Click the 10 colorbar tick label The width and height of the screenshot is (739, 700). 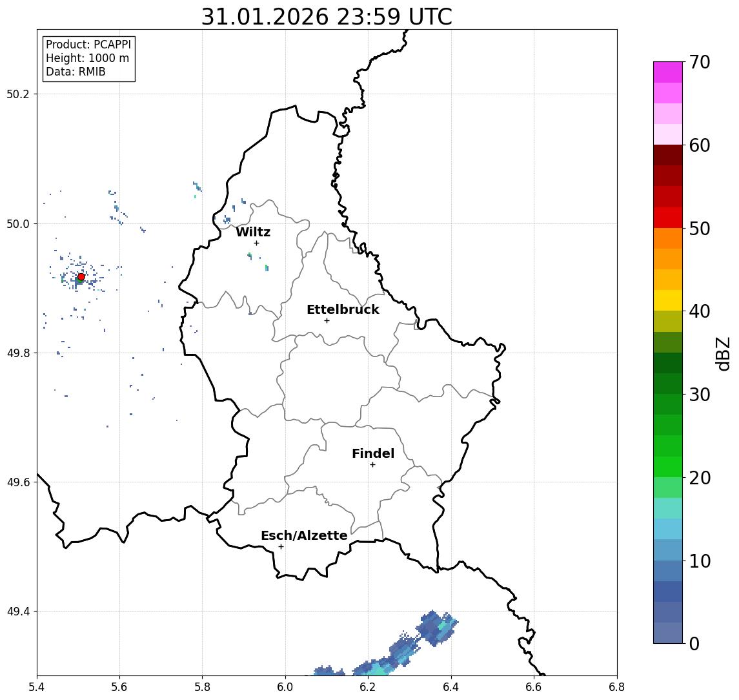click(x=700, y=561)
